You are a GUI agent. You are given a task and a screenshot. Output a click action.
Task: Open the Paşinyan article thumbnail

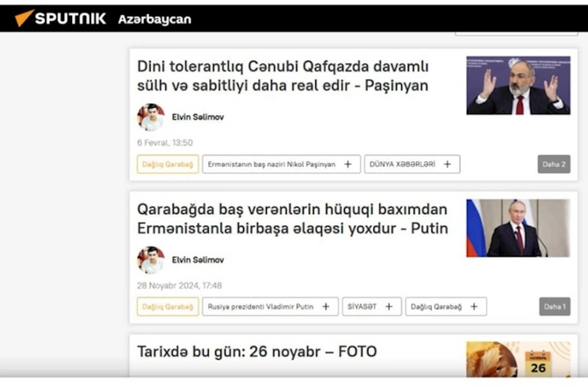[x=519, y=85]
